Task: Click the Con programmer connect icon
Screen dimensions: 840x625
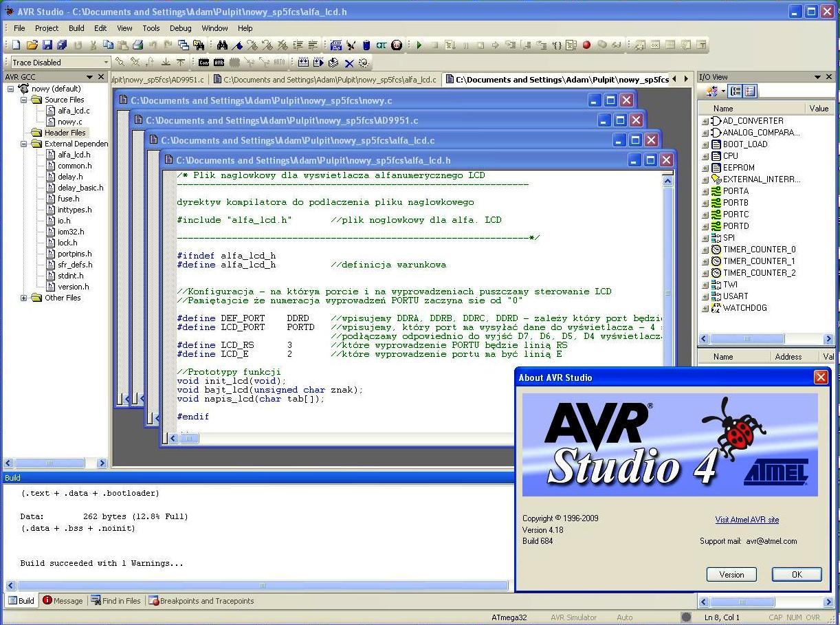Action: [x=203, y=63]
